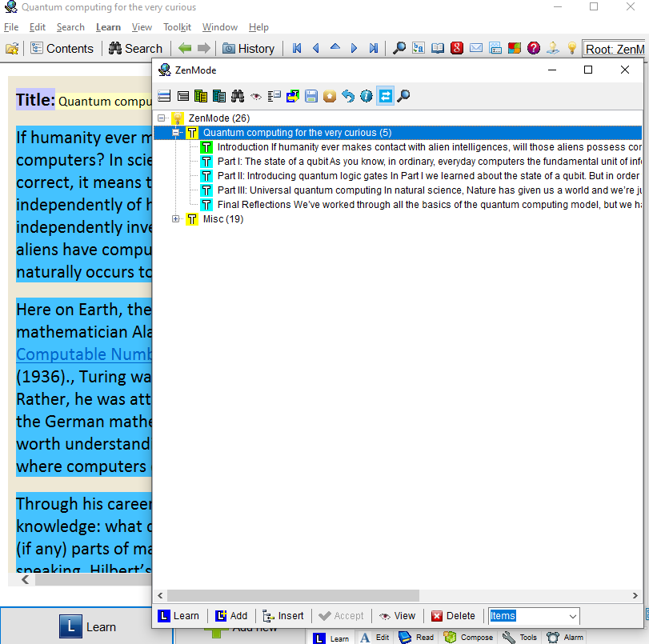The image size is (649, 644).
Task: Click the light bulb icon in main toolbar
Action: 572,48
